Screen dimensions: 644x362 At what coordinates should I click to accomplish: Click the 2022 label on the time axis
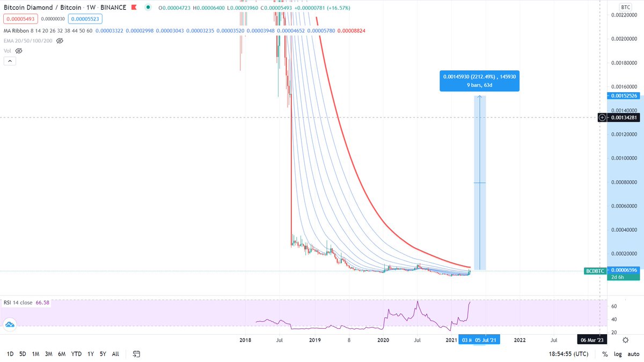pos(519,339)
